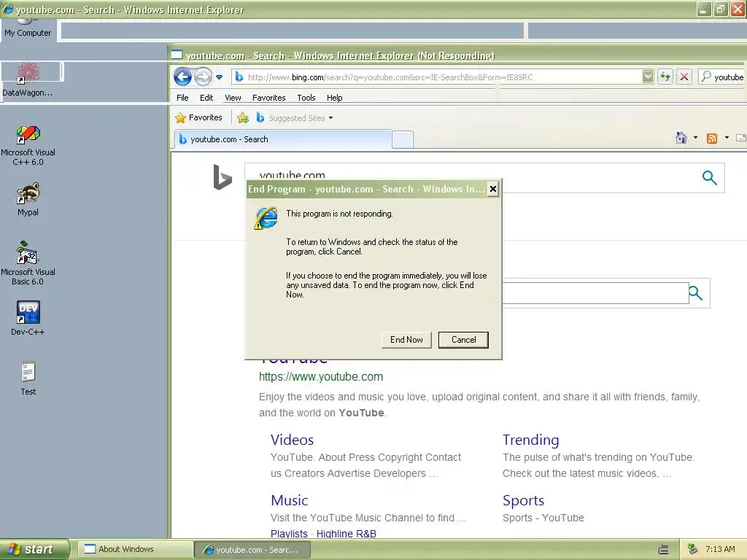
Task: Select the DataWagon desktop shortcut
Action: (28, 80)
